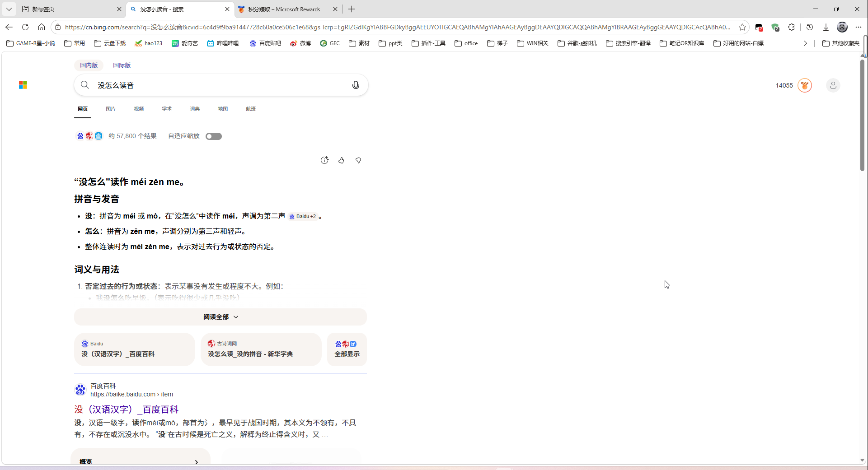
Task: Show more bookmarks overflow chevron
Action: [x=805, y=43]
